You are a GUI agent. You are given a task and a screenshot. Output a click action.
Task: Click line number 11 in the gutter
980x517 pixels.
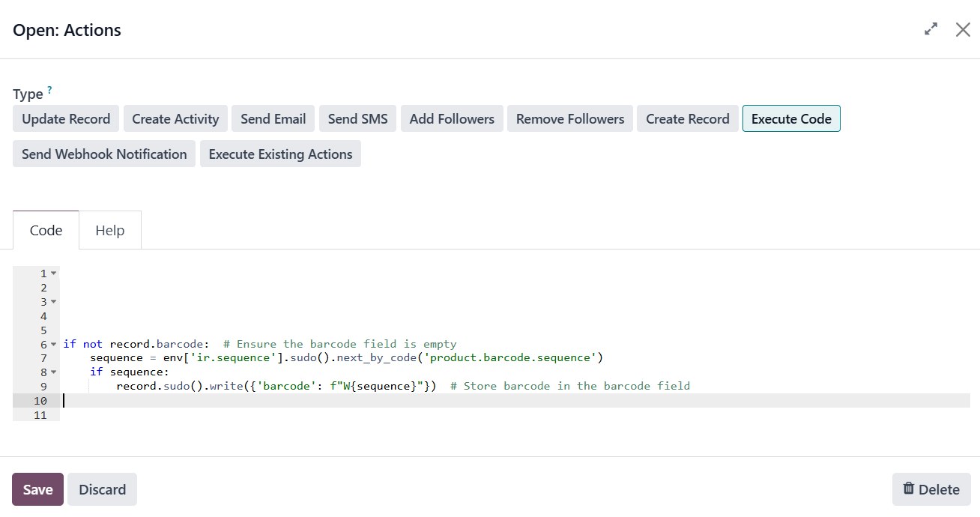40,415
